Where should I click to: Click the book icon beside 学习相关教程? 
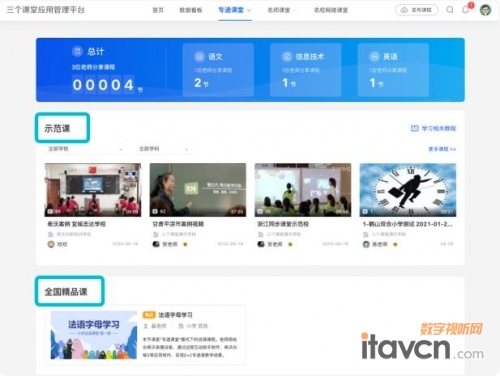pyautogui.click(x=414, y=128)
